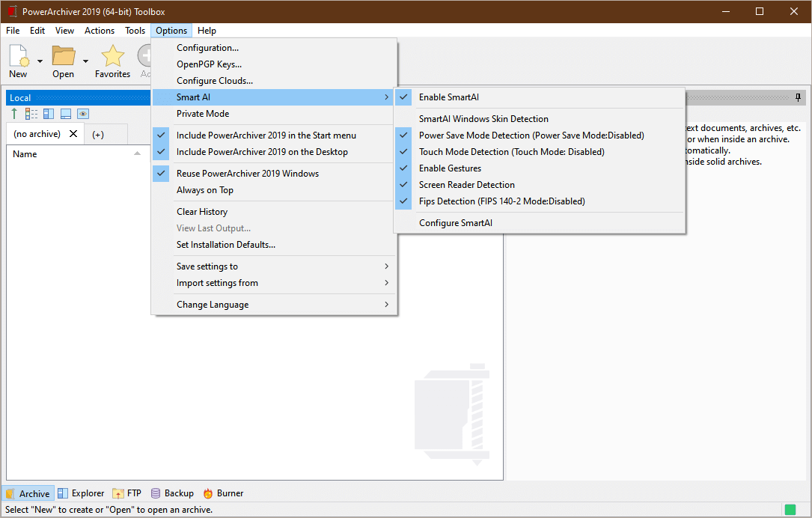Viewport: 812px width, 518px height.
Task: Choose Clear History from Options menu
Action: click(x=273, y=212)
